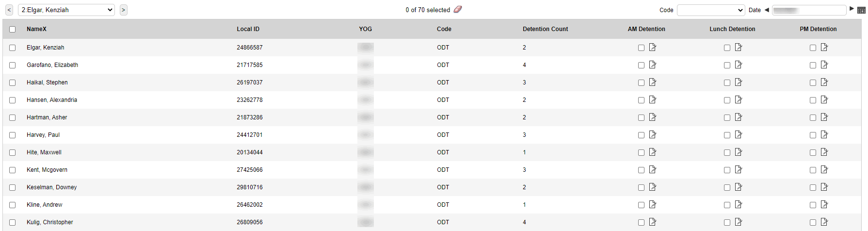Click the eraser icon to clear selection

pos(458,9)
